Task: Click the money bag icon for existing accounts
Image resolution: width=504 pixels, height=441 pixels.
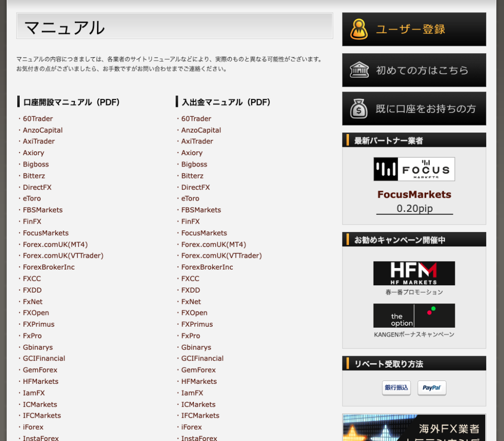Action: click(359, 108)
